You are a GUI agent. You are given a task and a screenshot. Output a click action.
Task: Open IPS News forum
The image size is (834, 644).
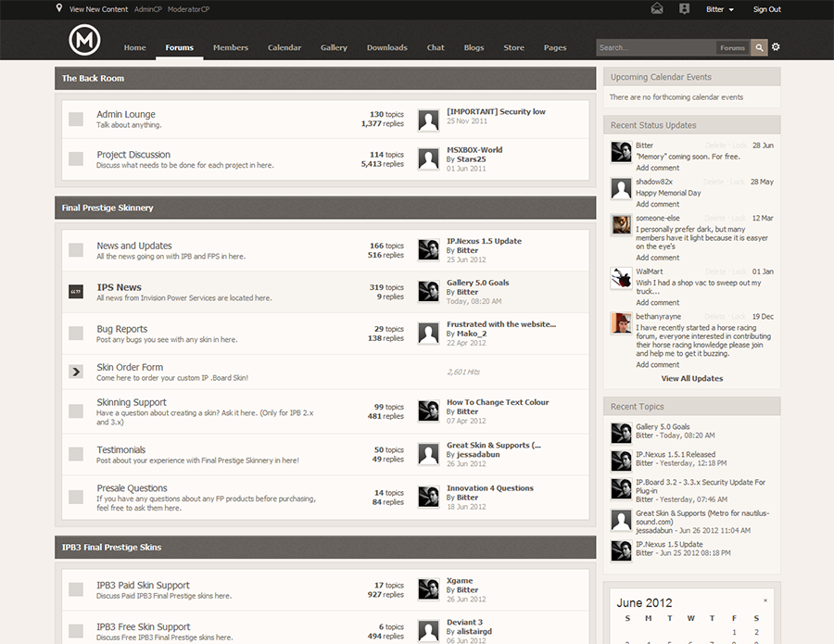120,287
